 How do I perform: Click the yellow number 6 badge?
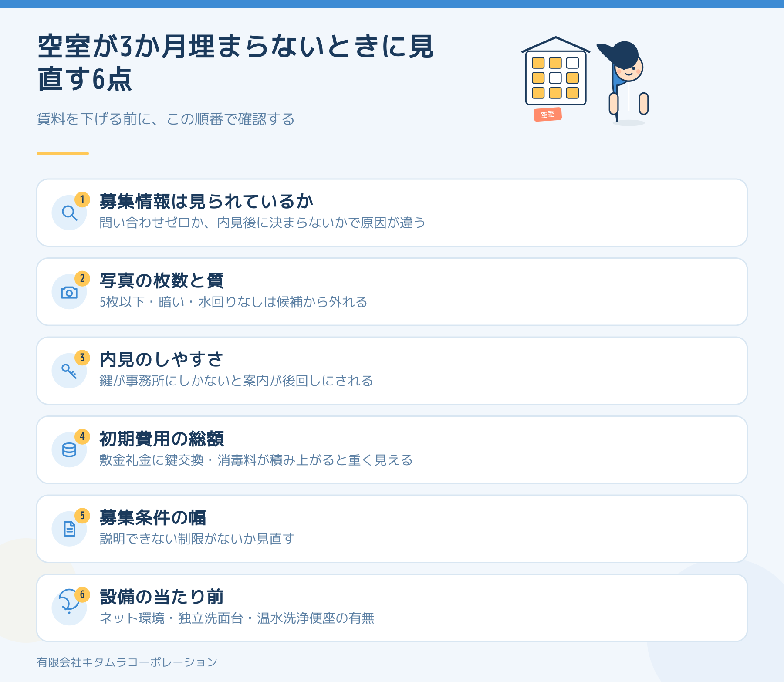[x=82, y=594]
